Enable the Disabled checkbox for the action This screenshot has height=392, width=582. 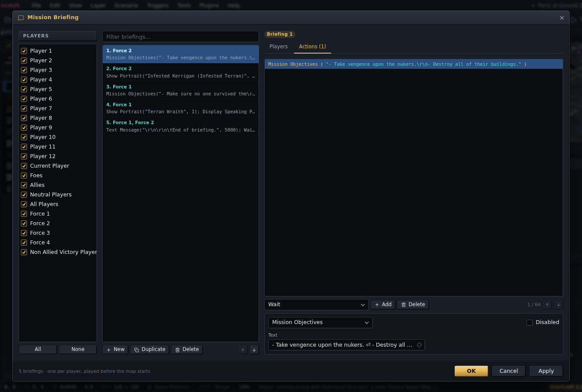pos(530,323)
